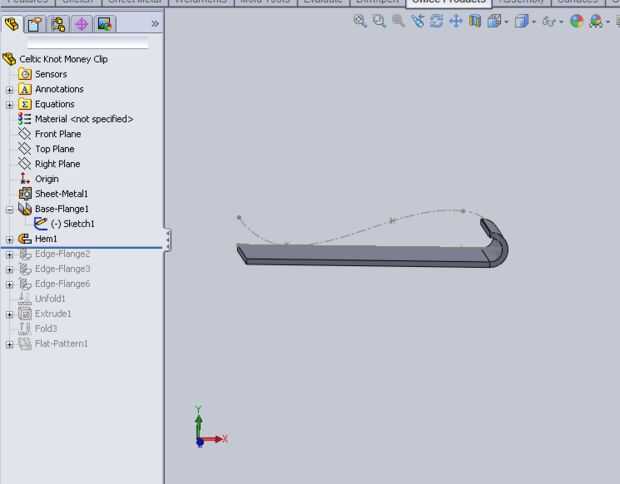Open the Apply Scene dropdown arrow
620x484 pixels.
coord(608,22)
